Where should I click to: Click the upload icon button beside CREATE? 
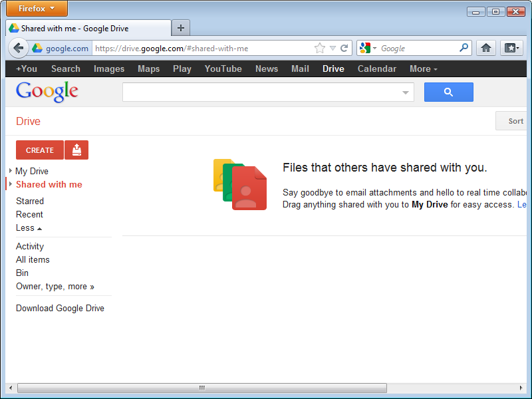(76, 150)
